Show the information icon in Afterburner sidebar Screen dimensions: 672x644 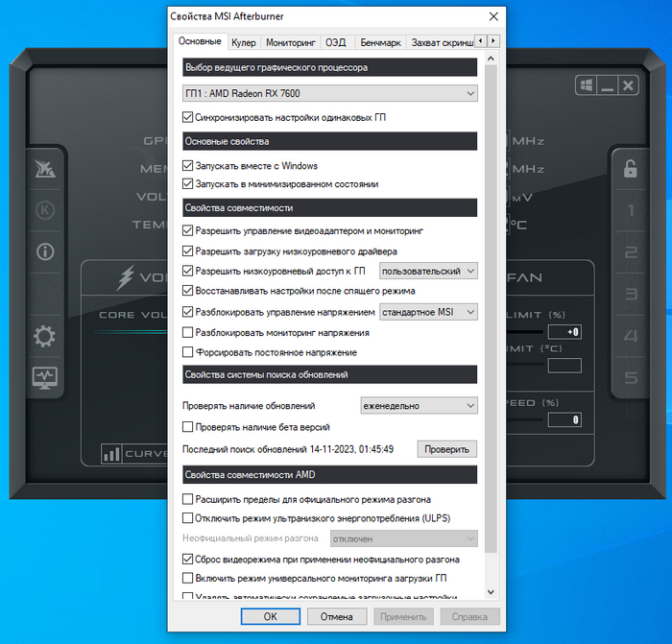(x=45, y=252)
